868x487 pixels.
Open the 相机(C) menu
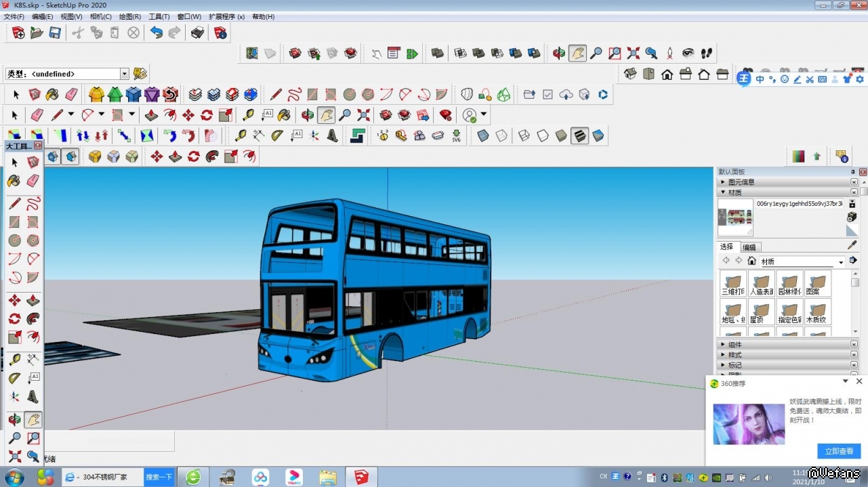(x=100, y=16)
